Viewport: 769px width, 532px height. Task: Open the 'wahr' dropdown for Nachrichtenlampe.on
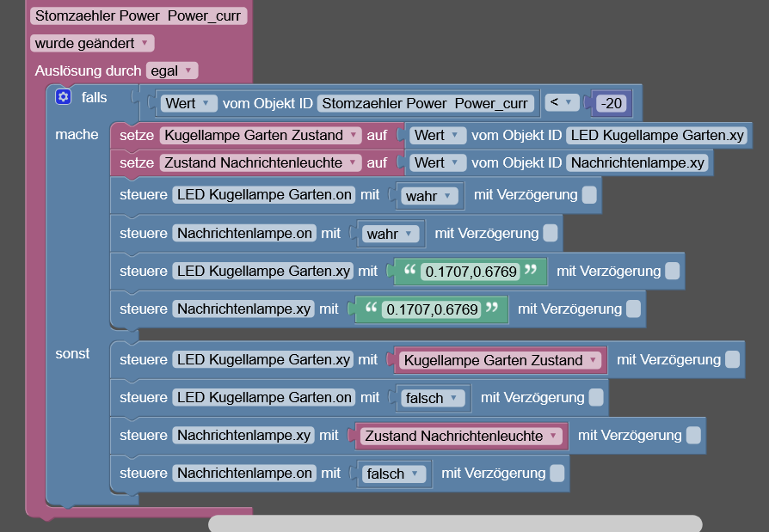click(391, 234)
